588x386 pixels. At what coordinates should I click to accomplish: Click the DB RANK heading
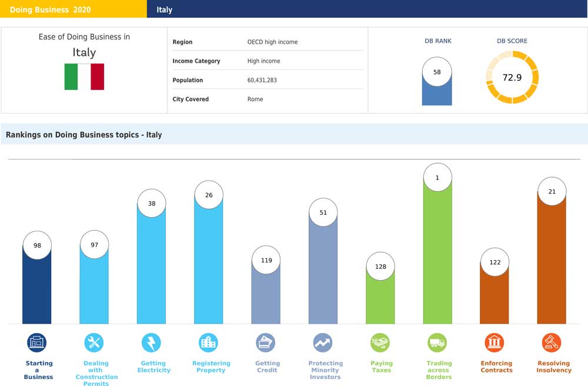(x=438, y=41)
